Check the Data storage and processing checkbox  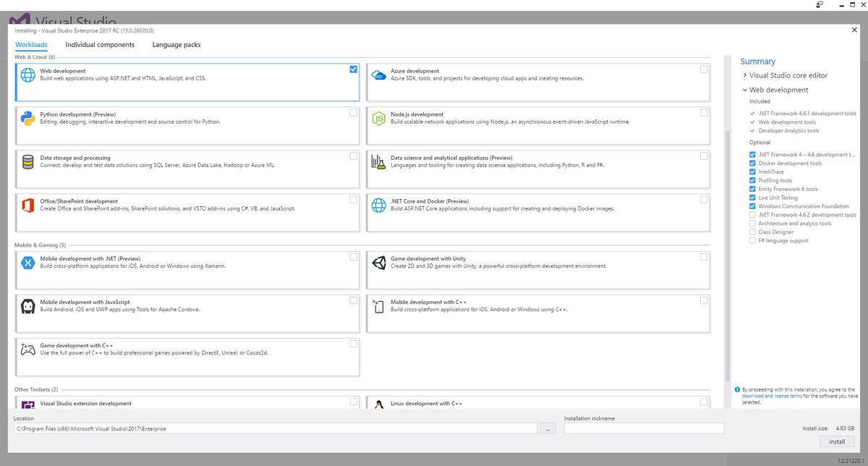pos(353,156)
